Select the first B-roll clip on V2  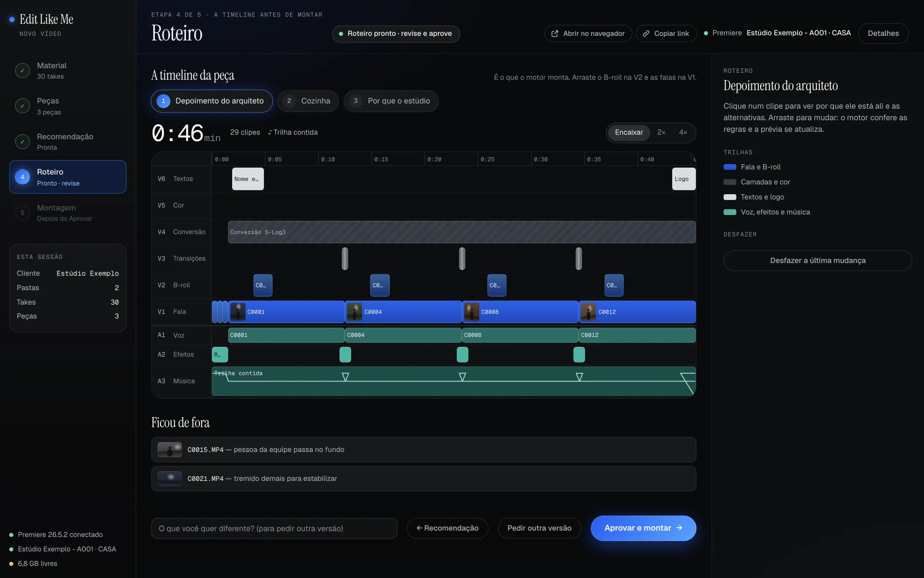pyautogui.click(x=263, y=285)
